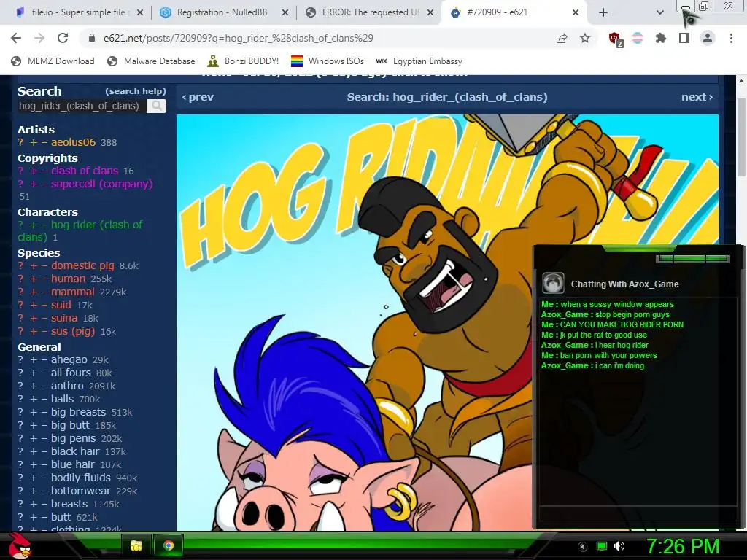
Task: Close the file.io tab
Action: pos(140,12)
